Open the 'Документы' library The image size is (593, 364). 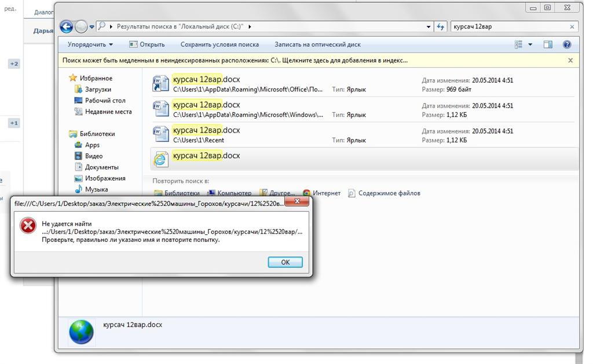click(102, 167)
